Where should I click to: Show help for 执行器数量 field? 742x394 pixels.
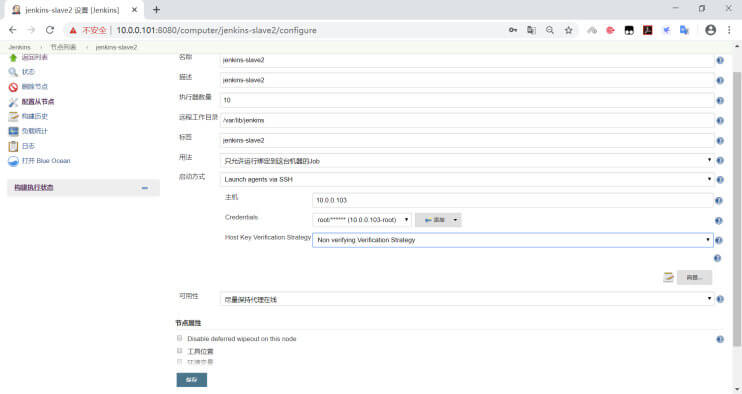[x=720, y=100]
